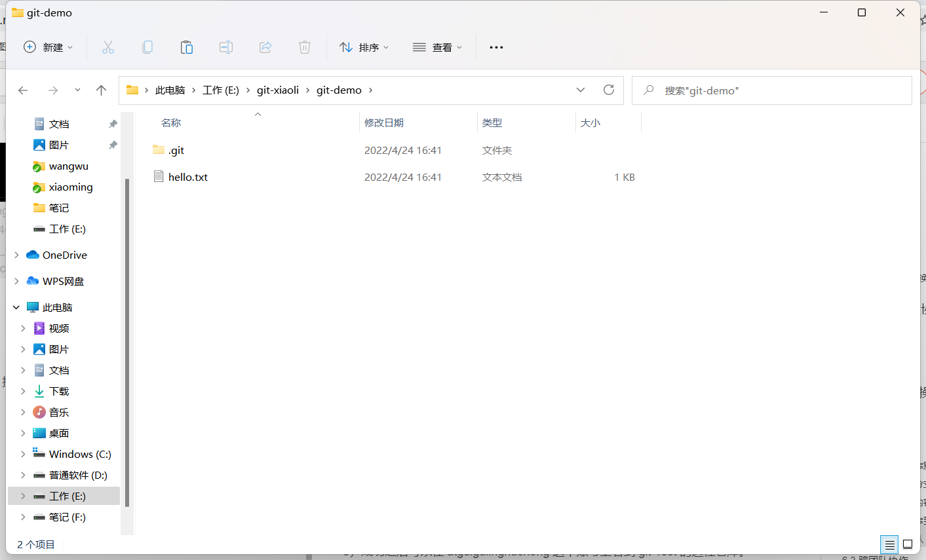
Task: Open recent locations chevron dropdown
Action: tap(77, 90)
